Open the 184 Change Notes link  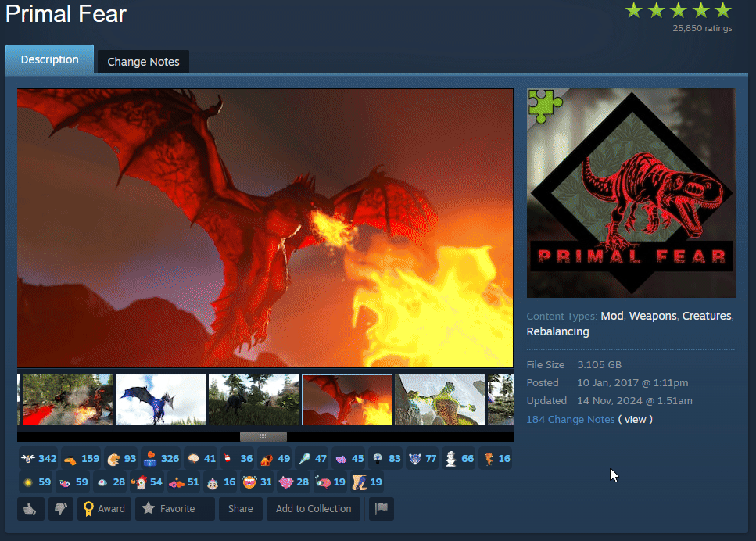pos(571,420)
